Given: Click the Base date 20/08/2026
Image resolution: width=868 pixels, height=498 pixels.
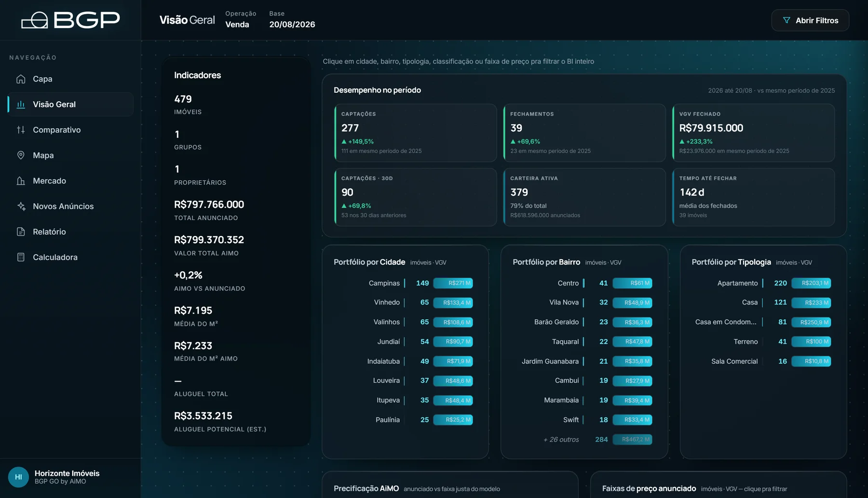Looking at the screenshot, I should (x=292, y=25).
